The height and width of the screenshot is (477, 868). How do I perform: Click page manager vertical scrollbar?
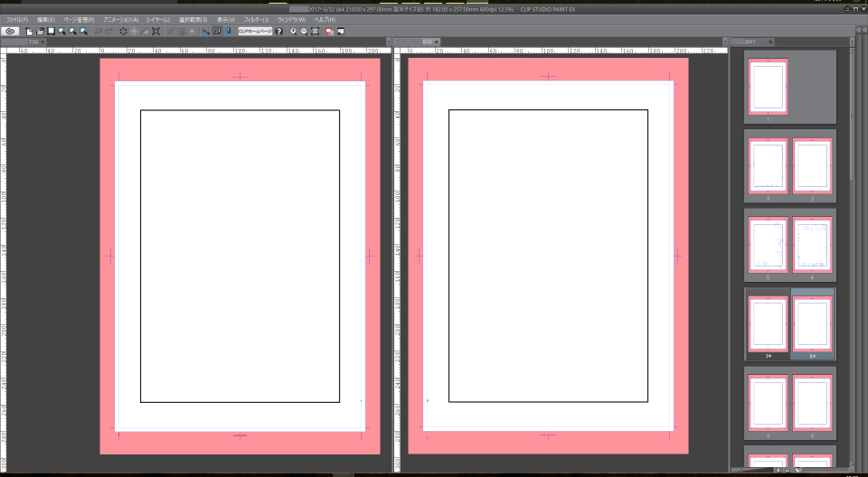point(852,117)
